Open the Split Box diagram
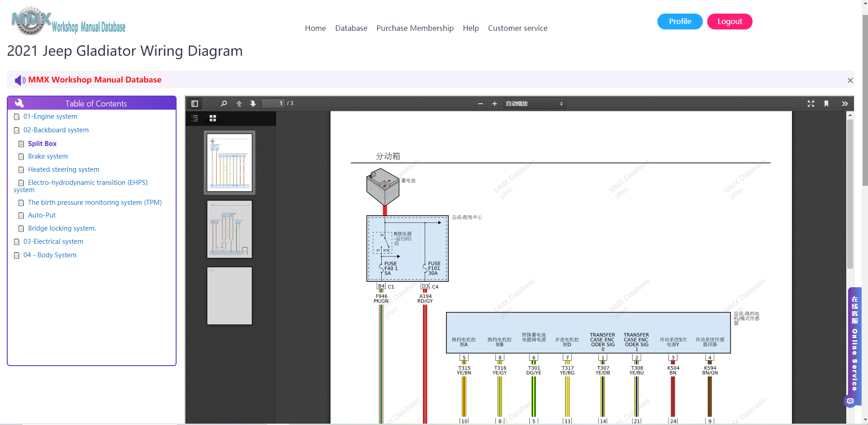The image size is (868, 425). [43, 144]
